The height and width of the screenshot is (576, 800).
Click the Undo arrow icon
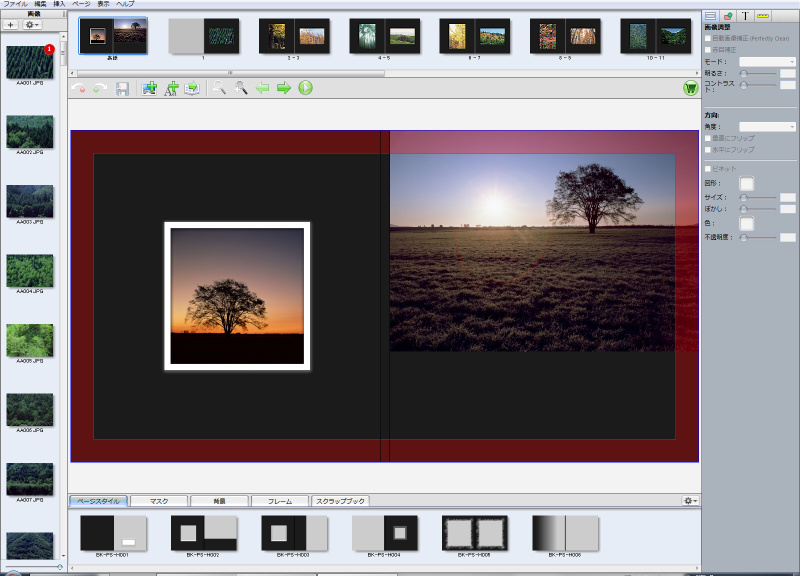79,88
